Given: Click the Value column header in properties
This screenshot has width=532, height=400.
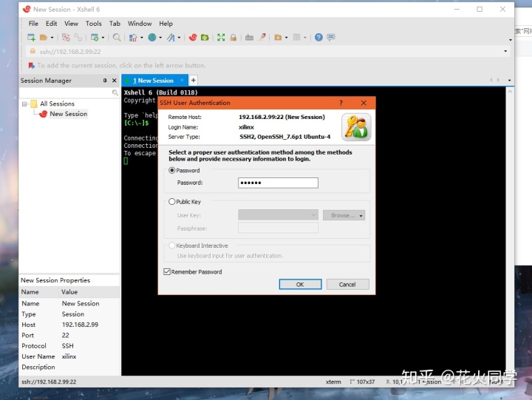Looking at the screenshot, I should click(89, 292).
